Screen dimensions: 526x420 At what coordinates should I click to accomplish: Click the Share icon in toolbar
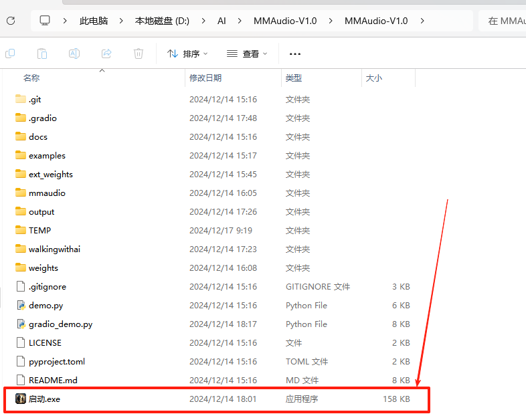106,54
